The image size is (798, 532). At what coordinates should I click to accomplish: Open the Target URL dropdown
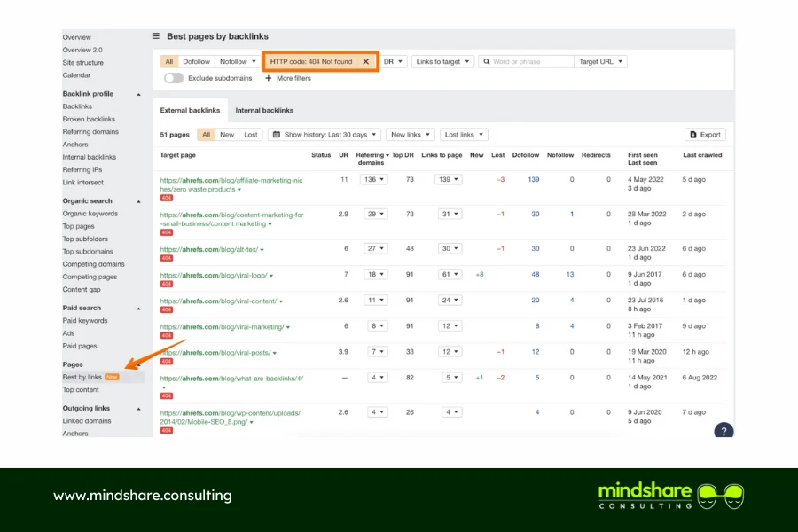pyautogui.click(x=600, y=61)
